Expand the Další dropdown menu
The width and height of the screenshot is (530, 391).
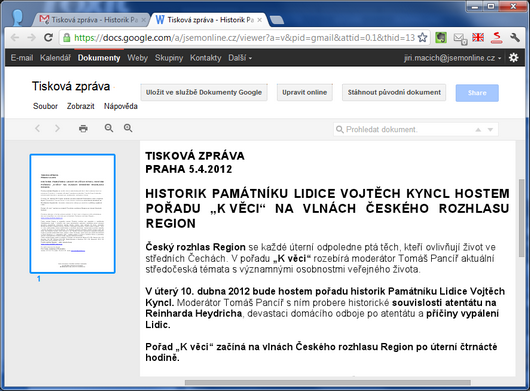pyautogui.click(x=240, y=58)
